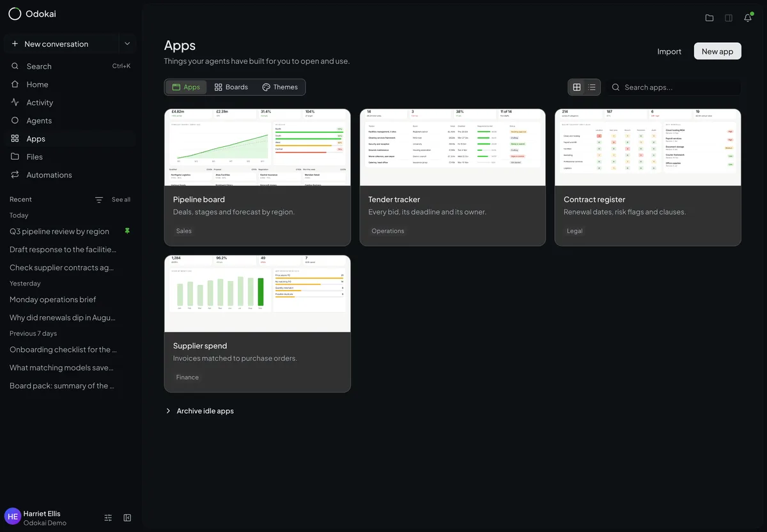Open the folder icon in top bar

coord(709,18)
